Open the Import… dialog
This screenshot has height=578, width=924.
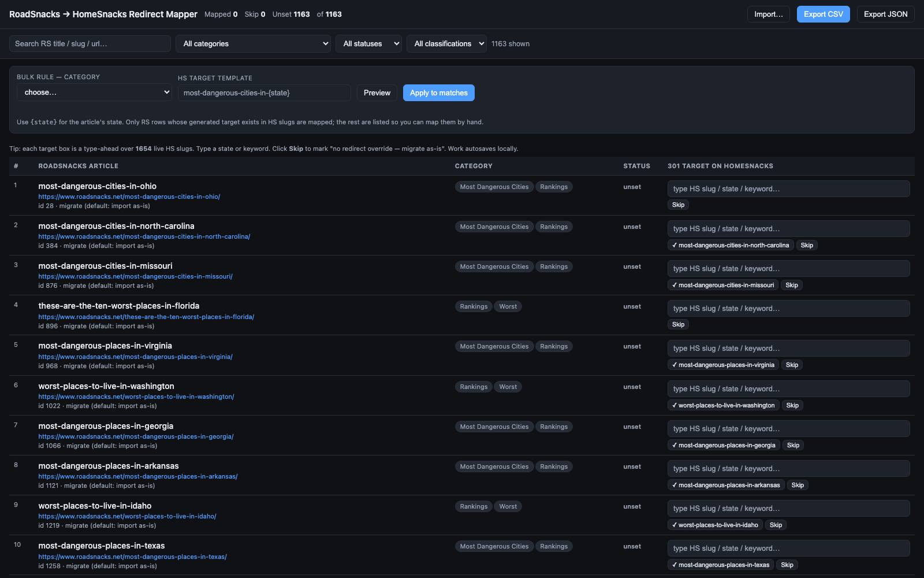(x=769, y=14)
